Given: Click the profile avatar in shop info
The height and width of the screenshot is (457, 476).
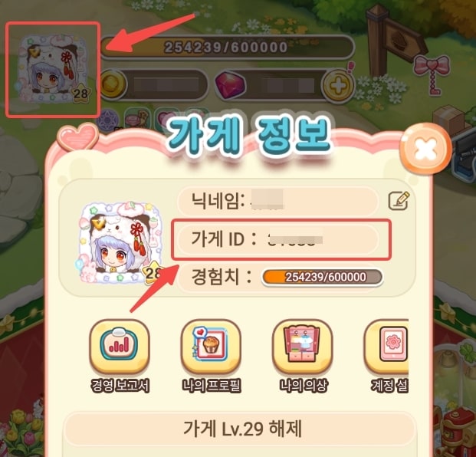Looking at the screenshot, I should pyautogui.click(x=120, y=244).
